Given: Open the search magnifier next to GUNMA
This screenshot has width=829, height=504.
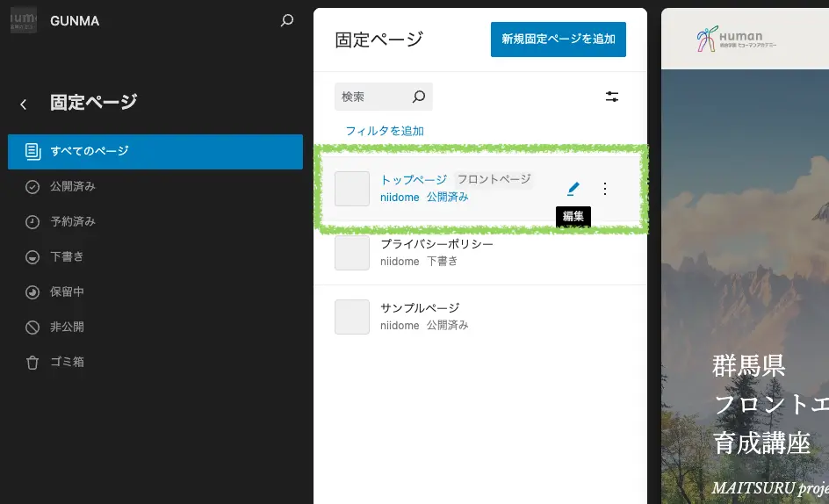Looking at the screenshot, I should 287,20.
